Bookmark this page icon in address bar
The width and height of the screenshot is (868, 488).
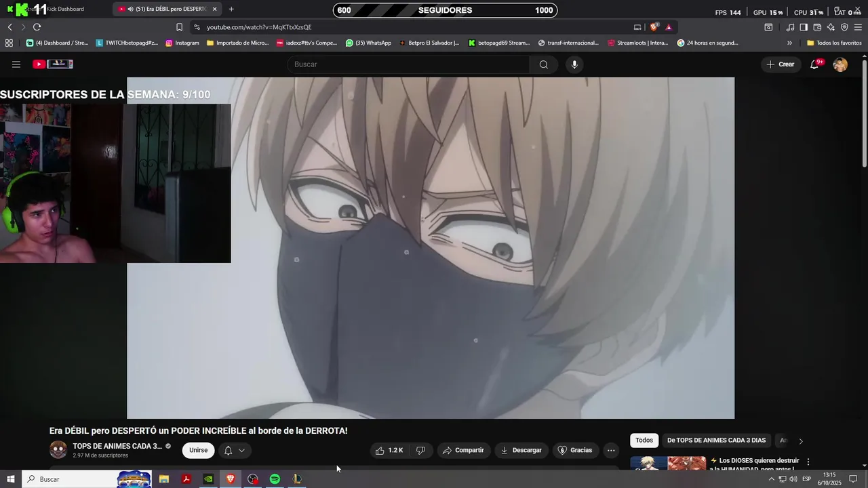point(179,27)
